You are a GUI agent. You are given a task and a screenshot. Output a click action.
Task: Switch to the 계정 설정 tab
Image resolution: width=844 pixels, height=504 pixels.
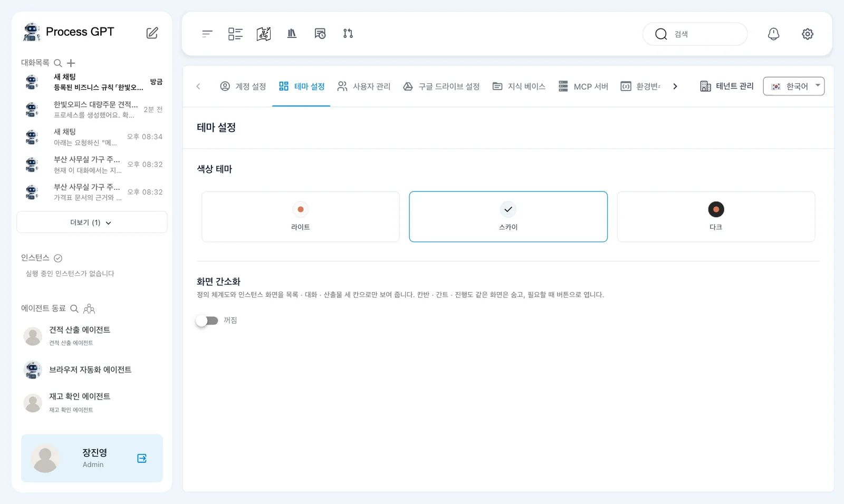[x=243, y=86]
